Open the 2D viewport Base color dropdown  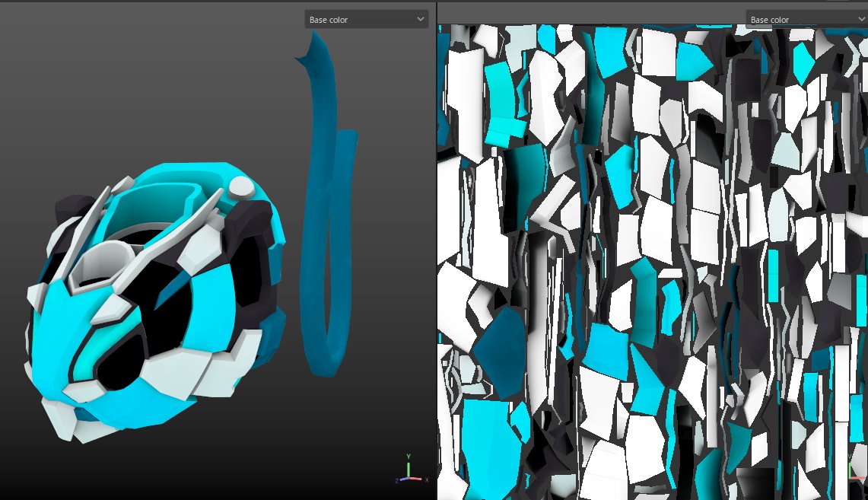(806, 19)
